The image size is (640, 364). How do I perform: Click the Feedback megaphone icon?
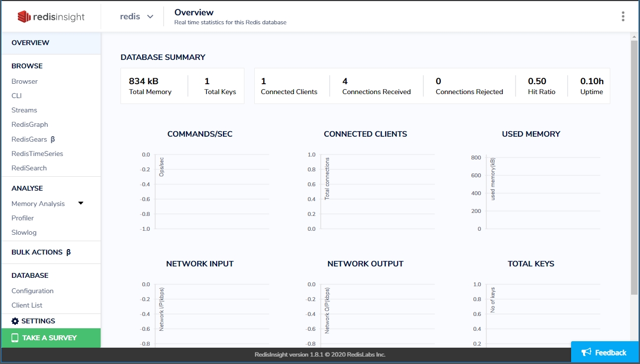586,353
